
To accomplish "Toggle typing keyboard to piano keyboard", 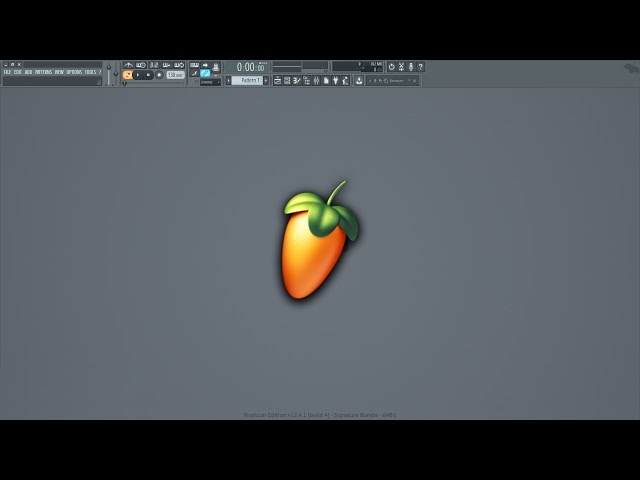I will click(x=194, y=65).
